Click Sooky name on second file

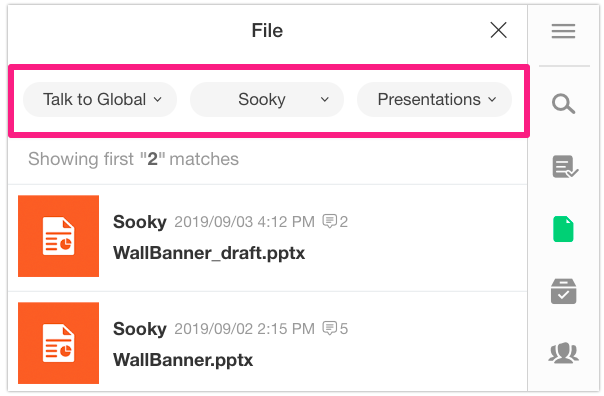click(x=140, y=329)
